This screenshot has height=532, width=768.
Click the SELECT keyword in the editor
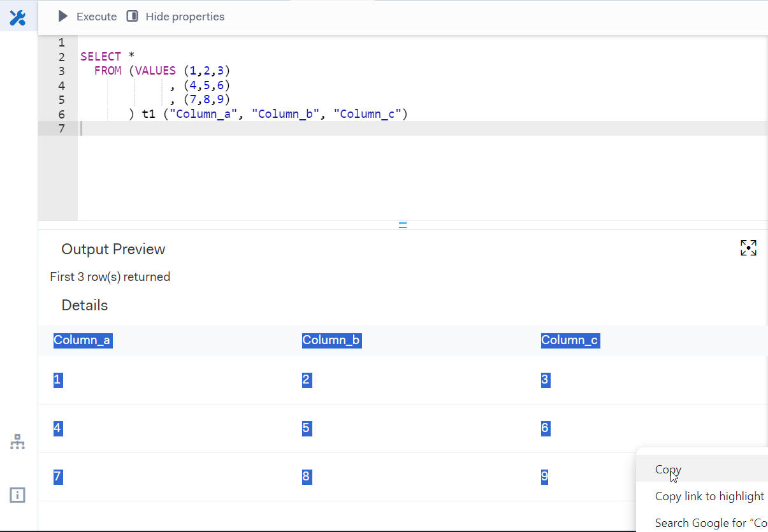click(101, 57)
